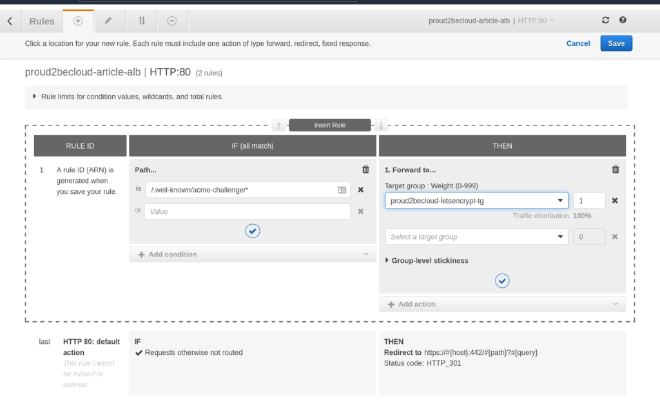Delete the Path condition with trash icon
Image resolution: width=660 pixels, height=414 pixels.
coord(365,170)
